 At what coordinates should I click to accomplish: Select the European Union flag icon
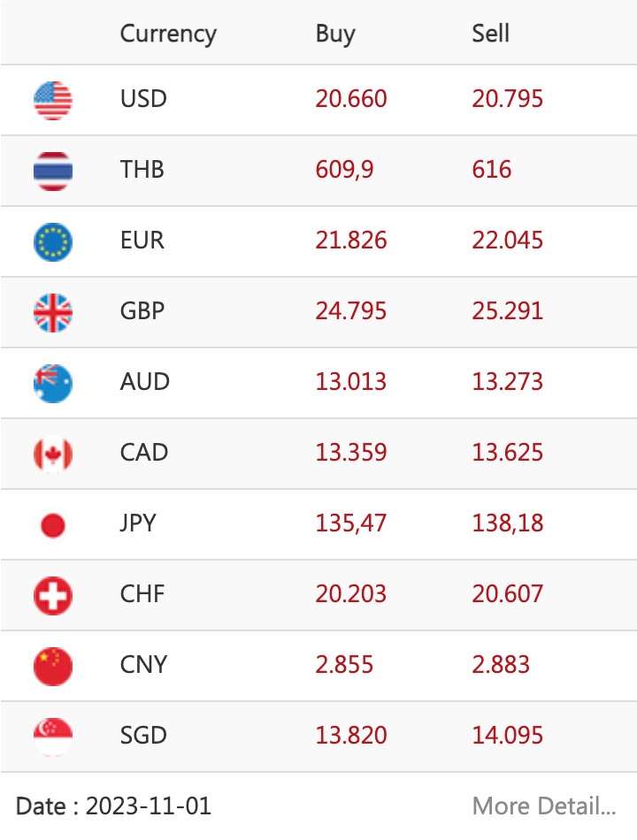point(52,241)
